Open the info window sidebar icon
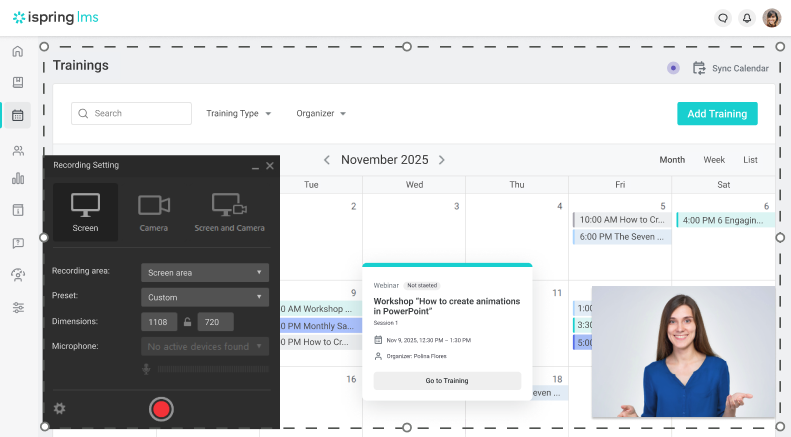 pos(18,210)
